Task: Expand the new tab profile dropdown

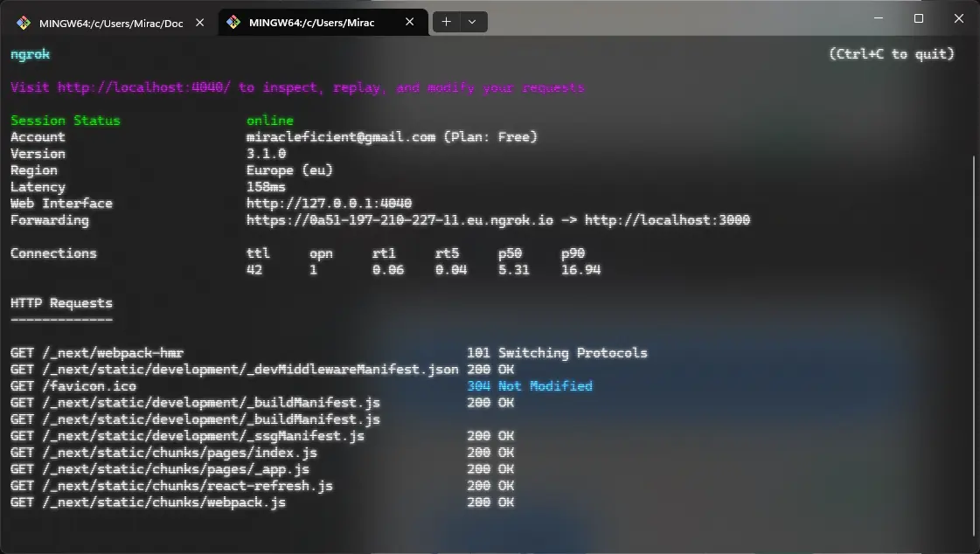Action: [472, 22]
